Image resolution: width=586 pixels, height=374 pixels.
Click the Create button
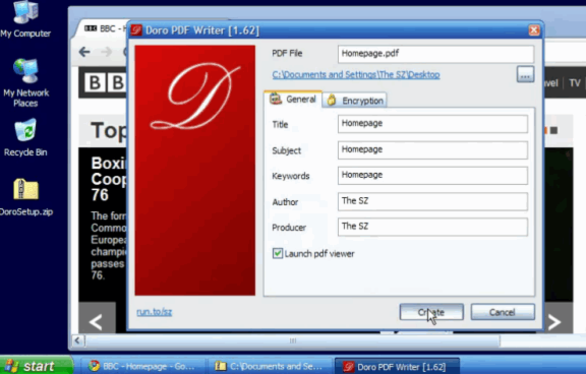pos(431,312)
